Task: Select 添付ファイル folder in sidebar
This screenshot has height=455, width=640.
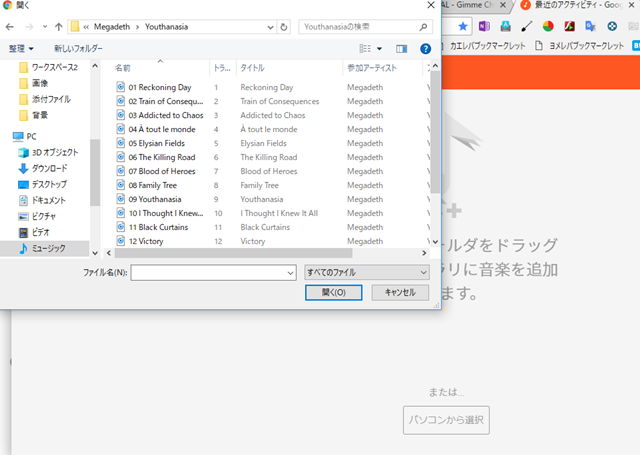Action: tap(45, 99)
